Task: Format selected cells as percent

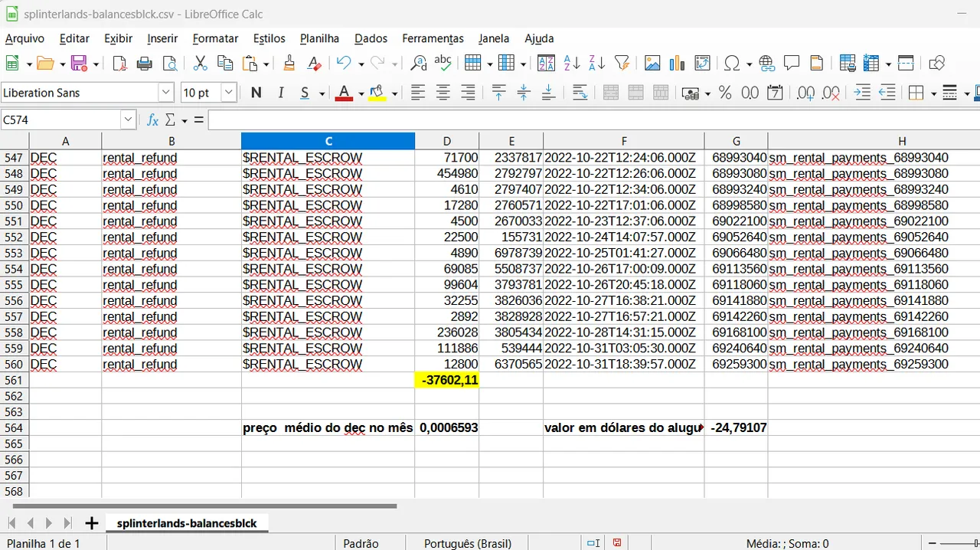Action: pyautogui.click(x=725, y=93)
